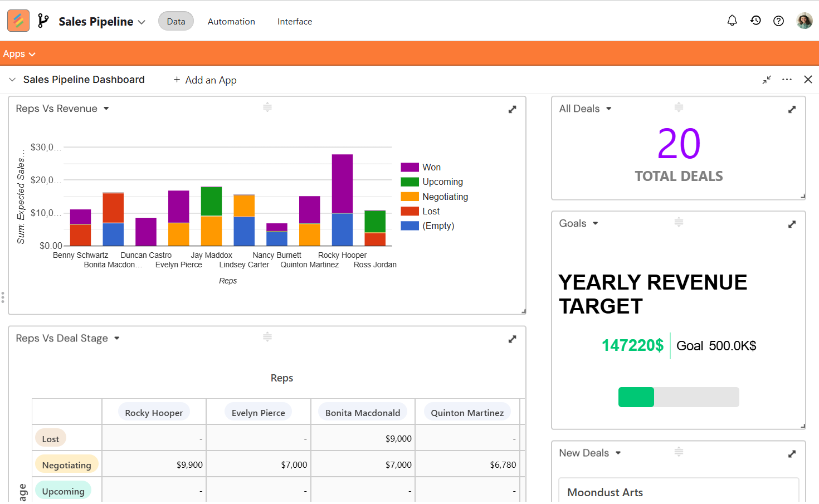819x504 pixels.
Task: Collapse the Sales Pipeline Dashboard chevron
Action: (x=12, y=80)
